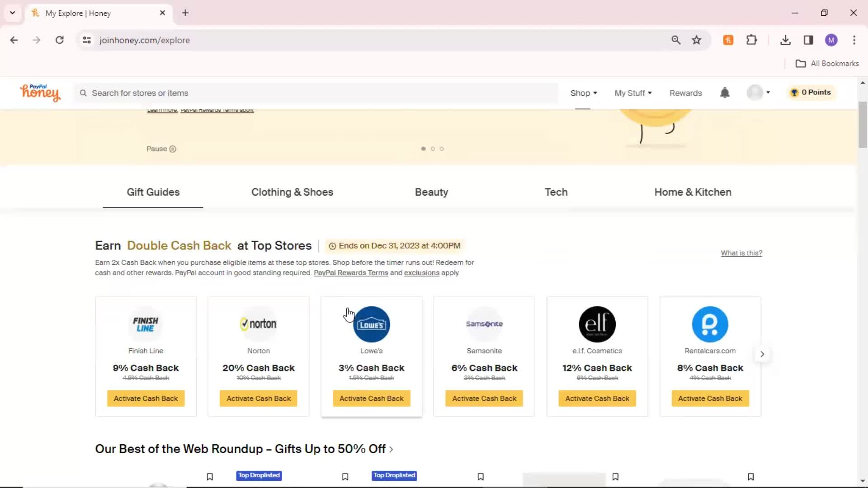Close the My Explore Honey tab
The image size is (868, 488).
click(162, 13)
